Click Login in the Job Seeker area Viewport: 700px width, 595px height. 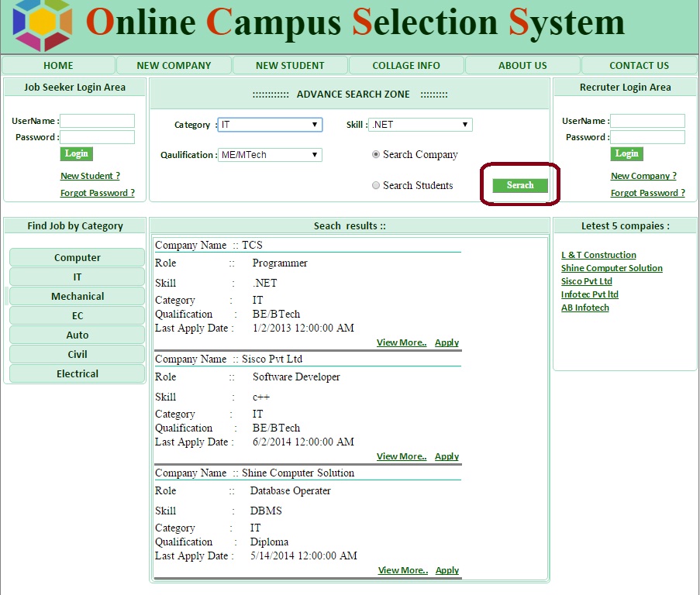76,153
